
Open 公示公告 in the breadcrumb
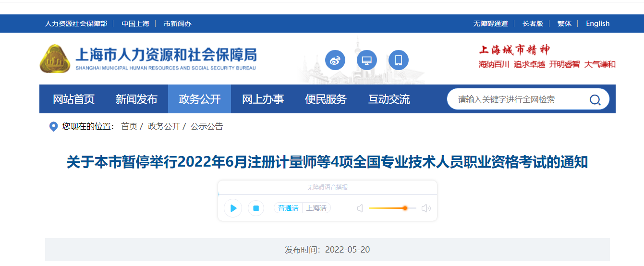[207, 126]
